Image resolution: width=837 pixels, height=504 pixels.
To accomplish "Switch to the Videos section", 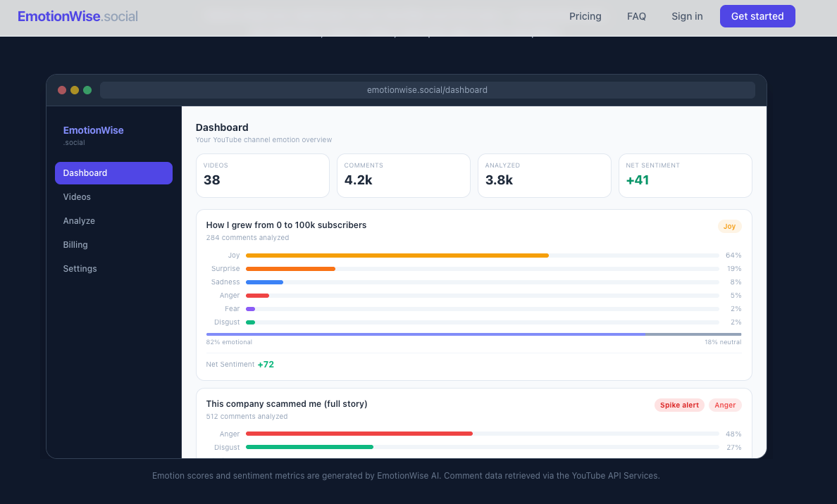I will pos(77,196).
